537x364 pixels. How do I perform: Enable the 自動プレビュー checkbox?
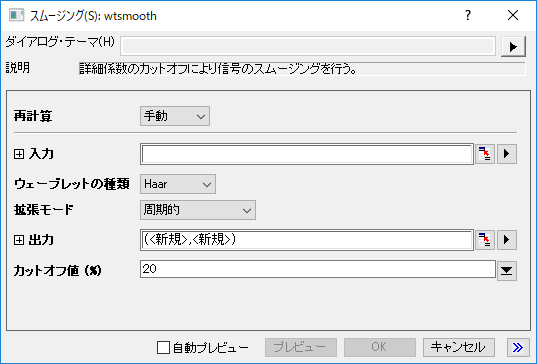click(x=163, y=348)
